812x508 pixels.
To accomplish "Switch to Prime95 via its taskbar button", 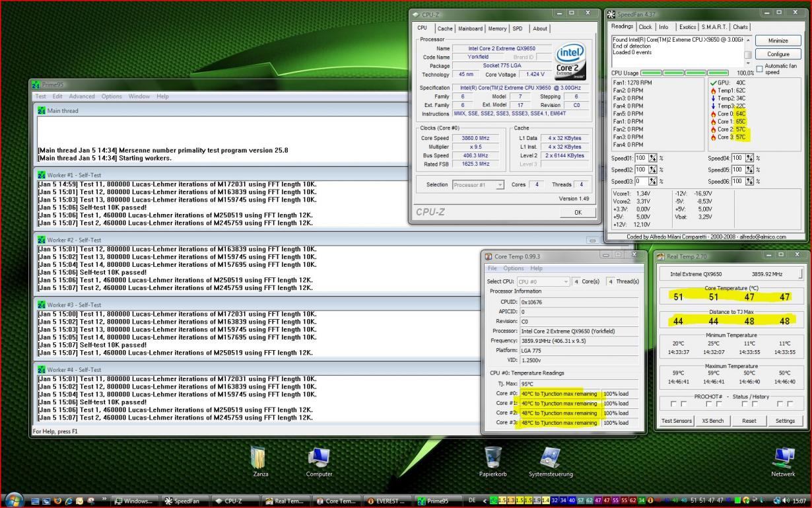I will click(438, 501).
